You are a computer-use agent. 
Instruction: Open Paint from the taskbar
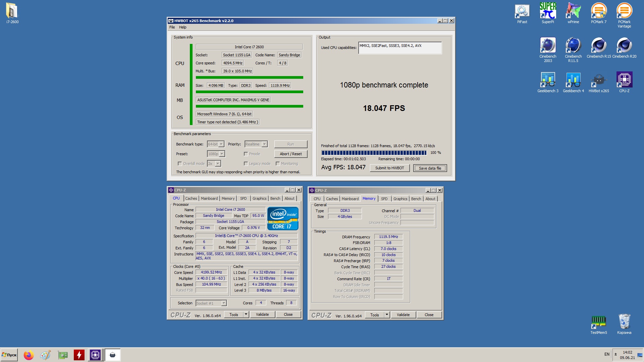click(x=45, y=355)
